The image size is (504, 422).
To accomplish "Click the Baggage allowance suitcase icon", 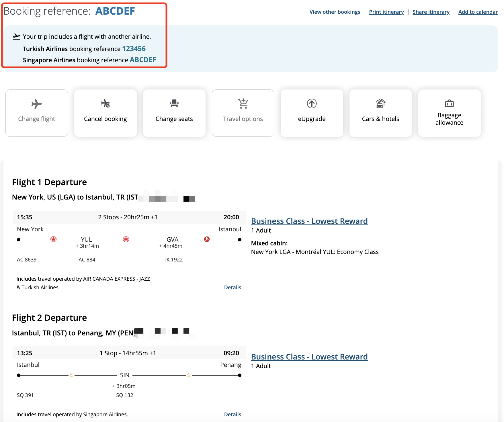I will 449,103.
